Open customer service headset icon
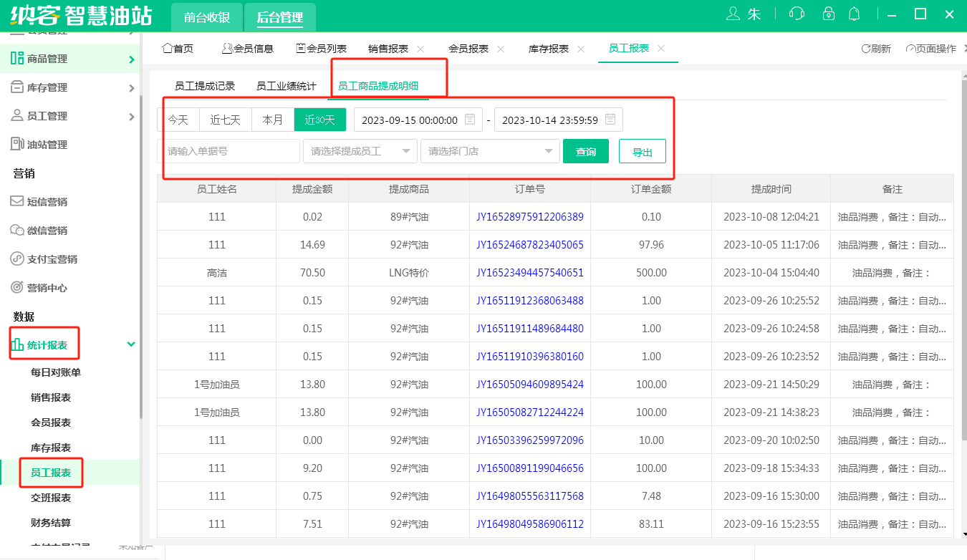967x560 pixels. coord(796,14)
